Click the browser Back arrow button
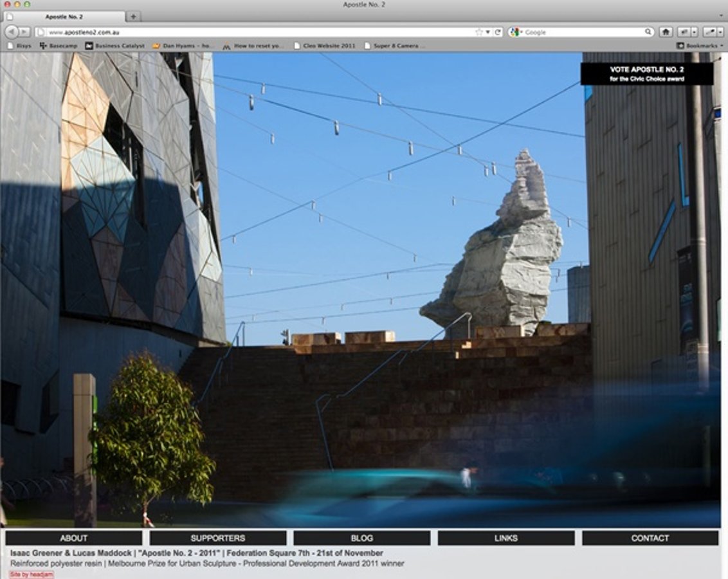This screenshot has width=728, height=579. coord(10,32)
